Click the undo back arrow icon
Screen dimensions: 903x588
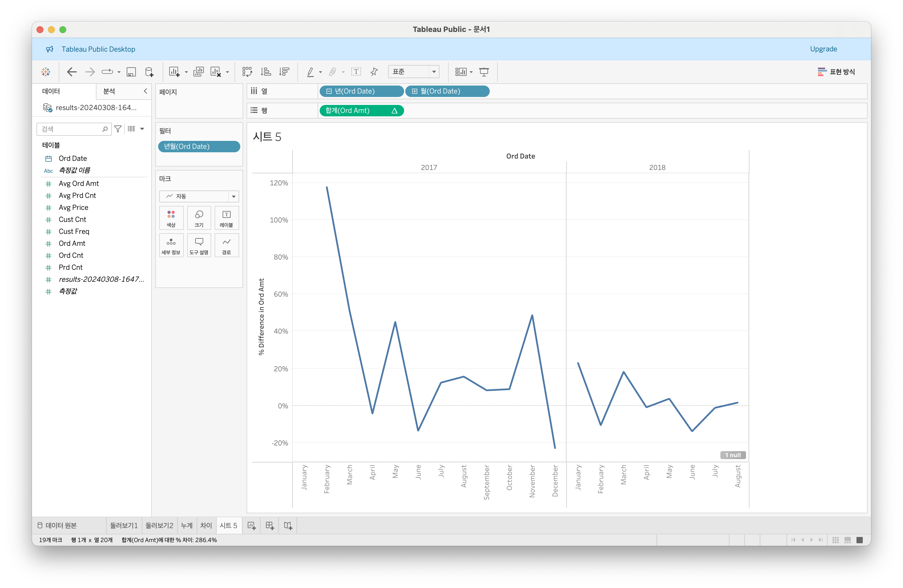point(72,72)
